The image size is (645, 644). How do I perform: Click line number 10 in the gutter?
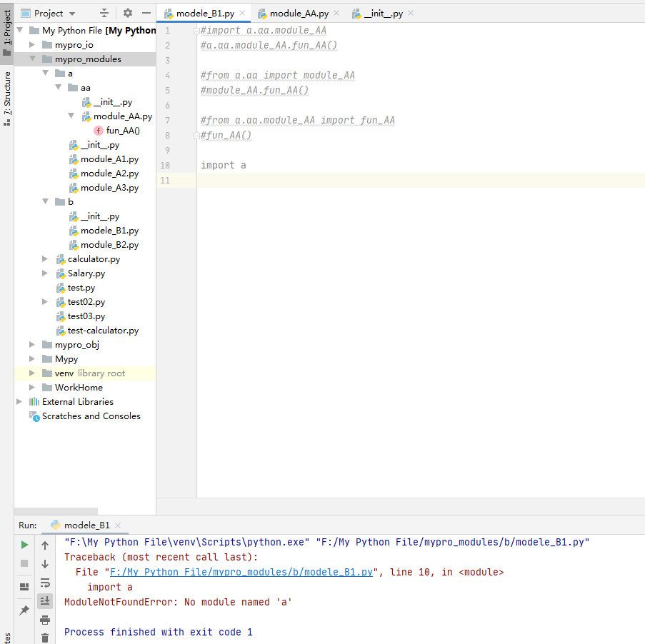pyautogui.click(x=165, y=166)
